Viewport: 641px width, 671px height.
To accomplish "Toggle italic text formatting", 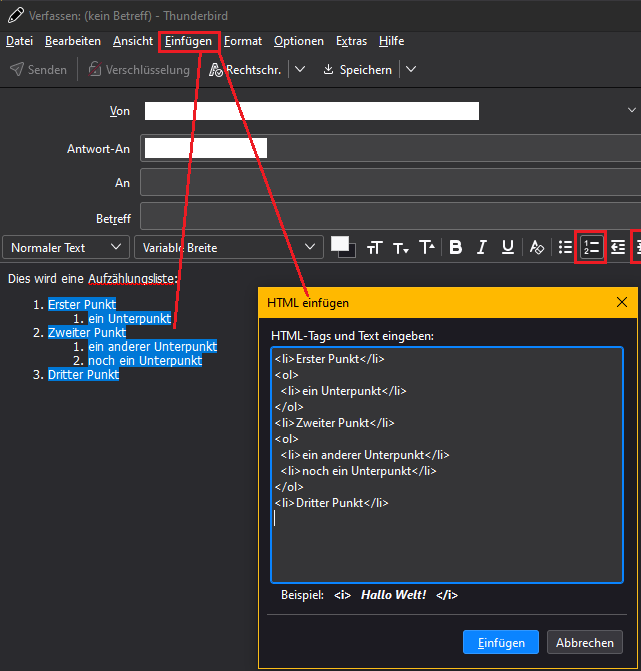I will (481, 247).
